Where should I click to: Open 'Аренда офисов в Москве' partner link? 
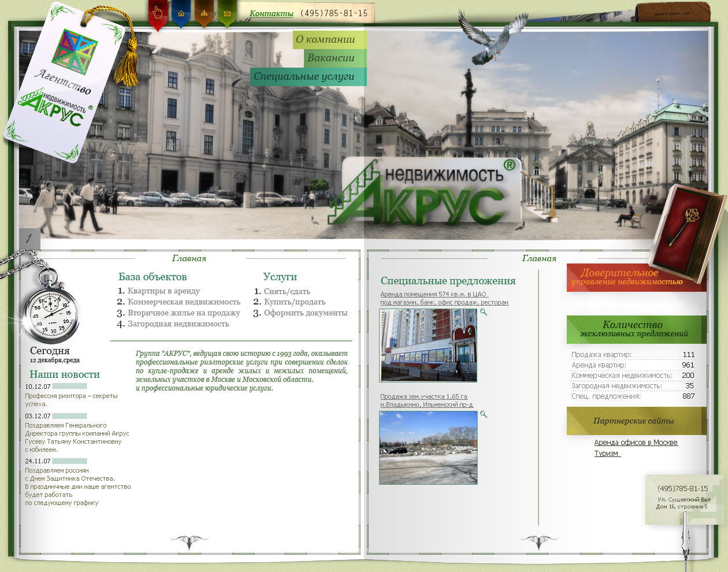coord(636,443)
